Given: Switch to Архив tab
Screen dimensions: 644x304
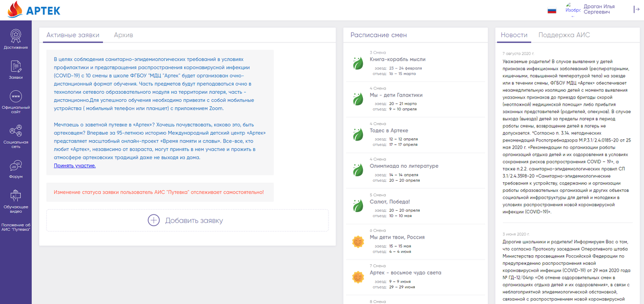Looking at the screenshot, I should [123, 35].
